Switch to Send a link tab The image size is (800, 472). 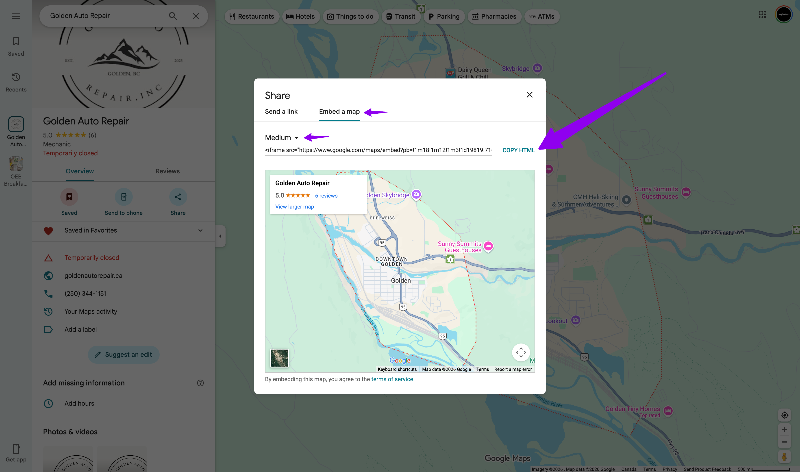point(281,111)
